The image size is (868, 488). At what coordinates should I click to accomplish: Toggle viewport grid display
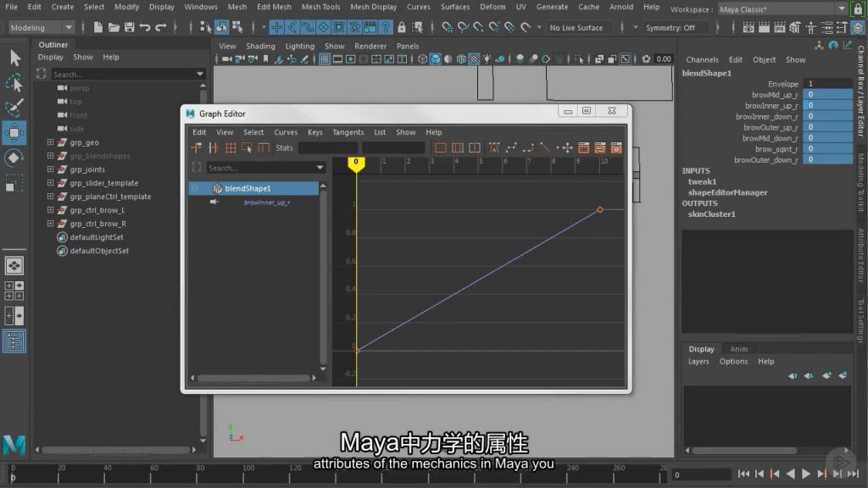pos(325,59)
